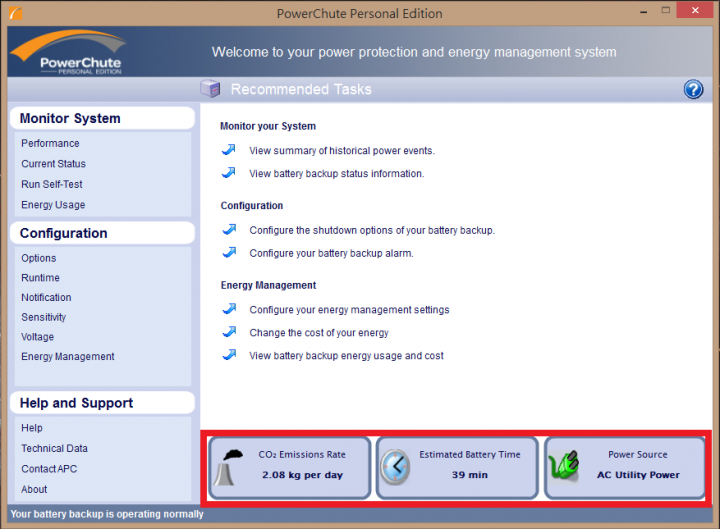The image size is (720, 529).
Task: Click arrow icon beside energy usage and cost
Action: pos(229,355)
